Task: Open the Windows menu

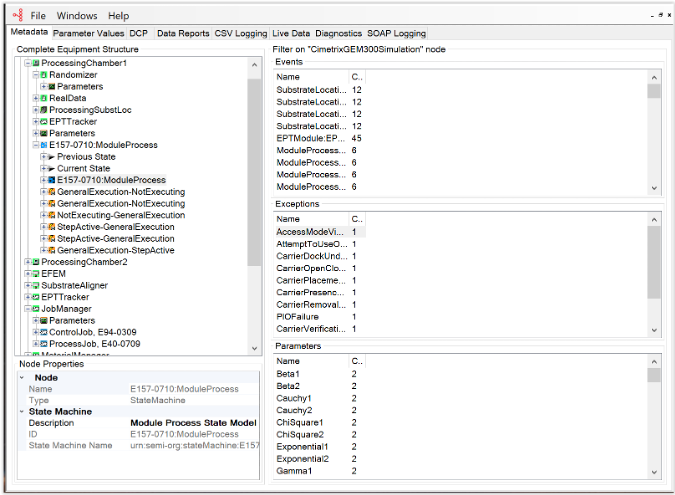Action: coord(77,16)
